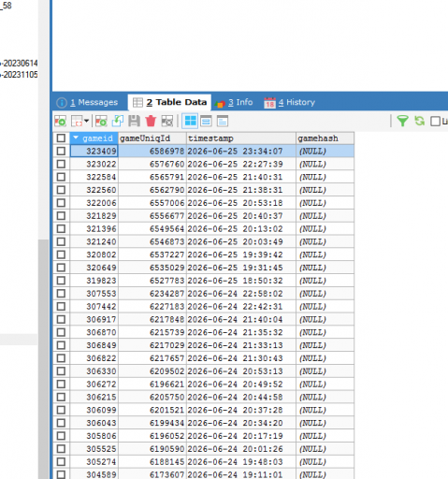Screen dimensions: 448x479
Task: Select timestamp cell 2026-06-24 20:01:26
Action: coord(241,449)
